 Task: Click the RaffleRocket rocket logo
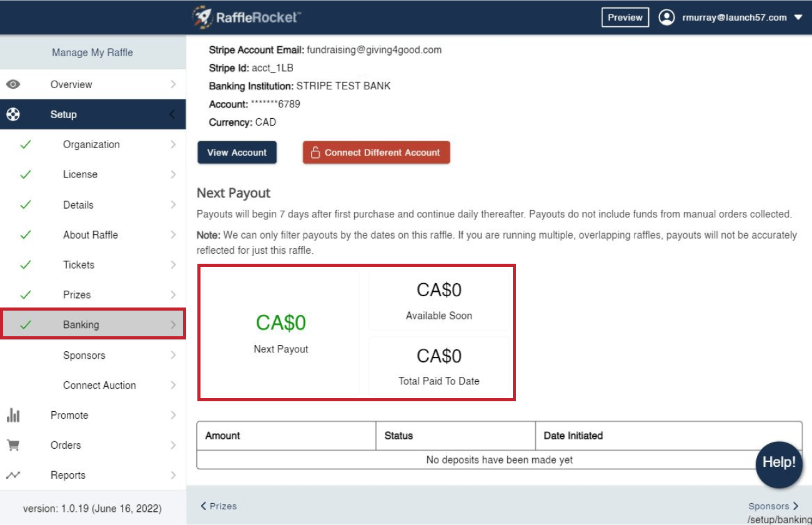[x=247, y=17]
